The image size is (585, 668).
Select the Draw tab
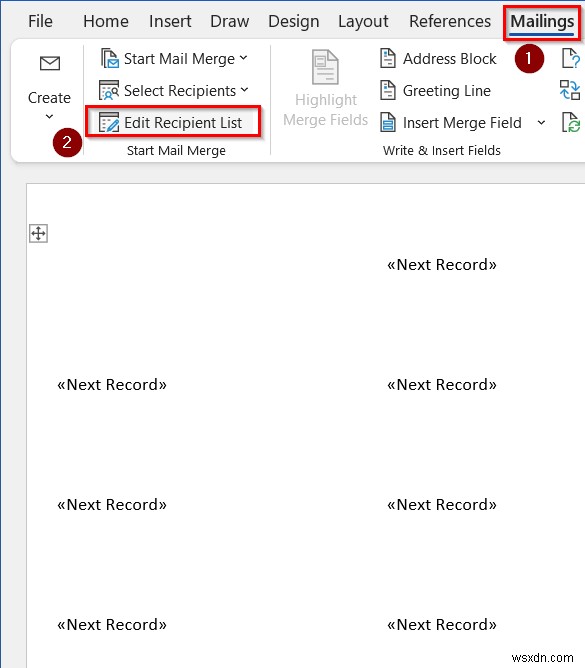pos(230,21)
